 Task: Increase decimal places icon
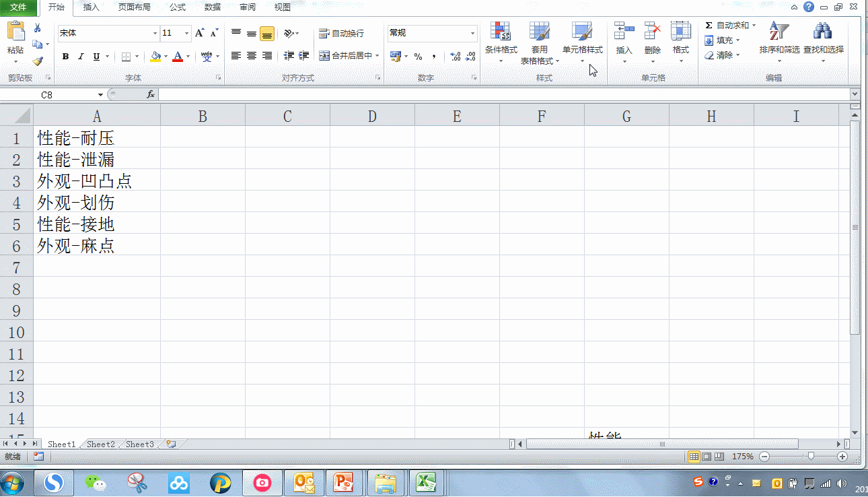point(456,57)
